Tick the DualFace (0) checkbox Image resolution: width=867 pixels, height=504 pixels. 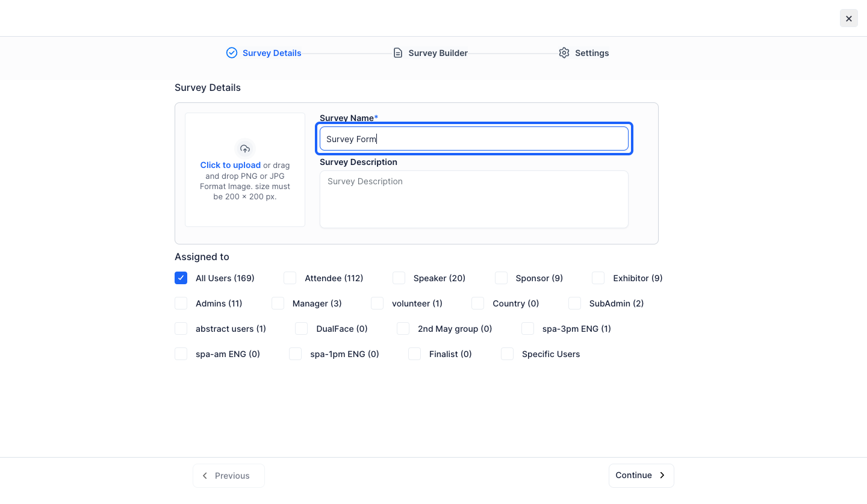click(302, 329)
